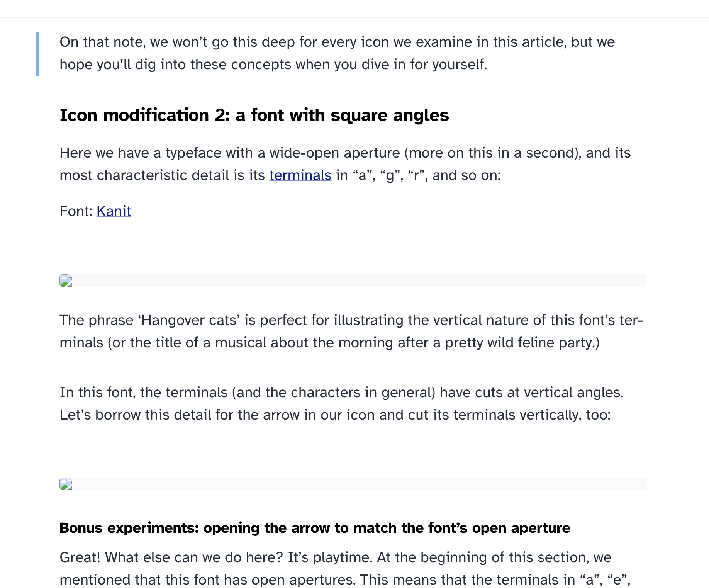Screen dimensions: 709x588
Task: Click the "Font:" label text
Action: 76,211
